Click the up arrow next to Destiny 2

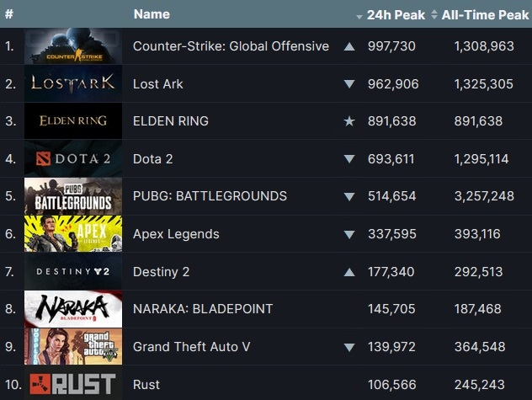(349, 271)
